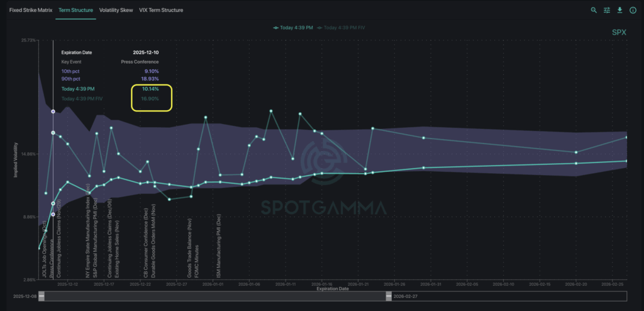The image size is (644, 311).
Task: Open the Volatility Skew tab
Action: (x=116, y=10)
